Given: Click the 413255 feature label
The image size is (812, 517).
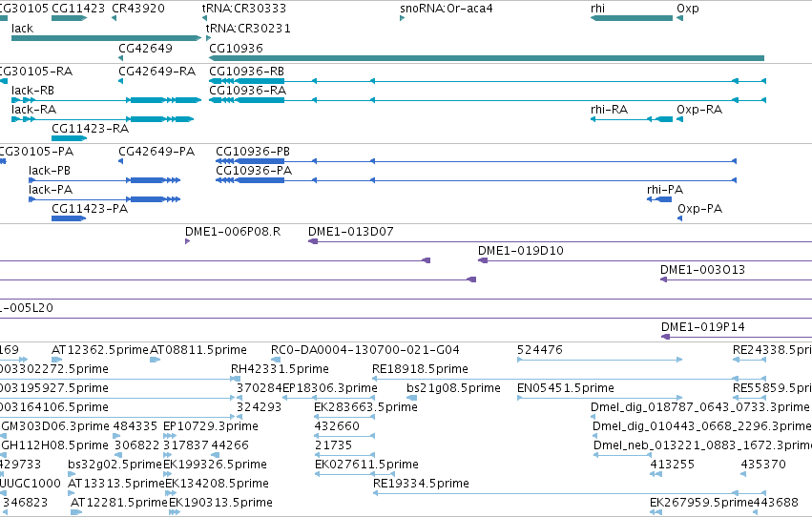Looking at the screenshot, I should click(672, 465).
